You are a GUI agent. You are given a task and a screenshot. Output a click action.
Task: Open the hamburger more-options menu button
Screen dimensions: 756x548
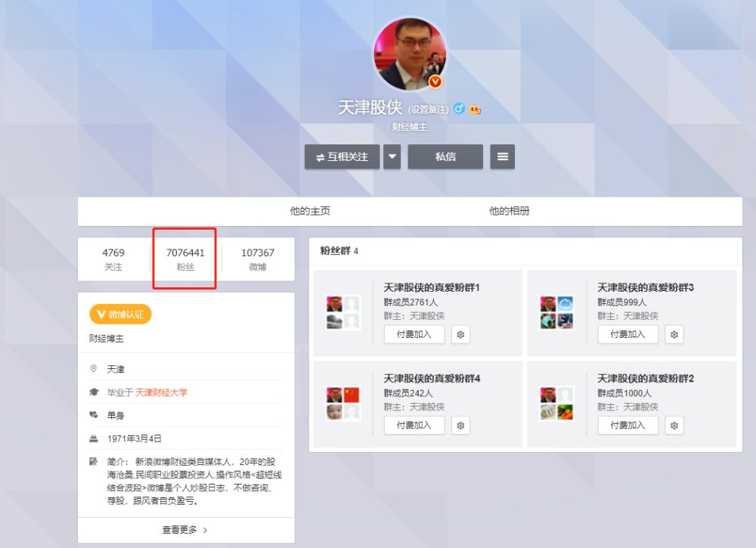click(x=503, y=156)
